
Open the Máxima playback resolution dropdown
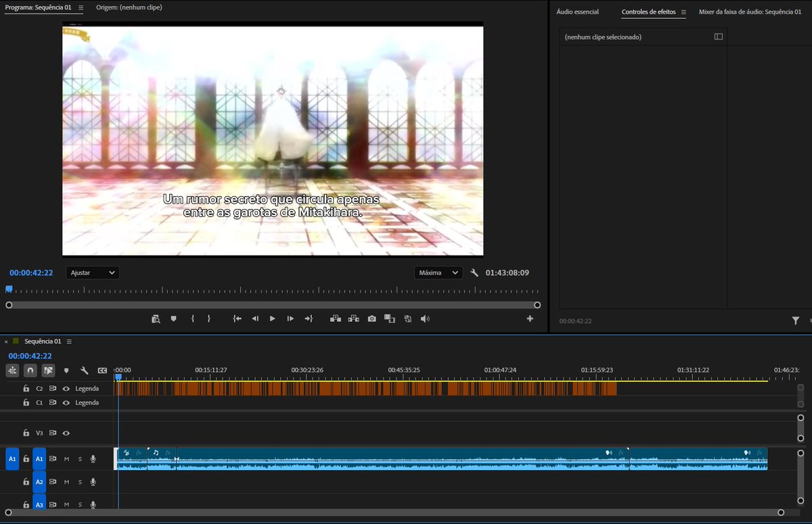click(438, 272)
